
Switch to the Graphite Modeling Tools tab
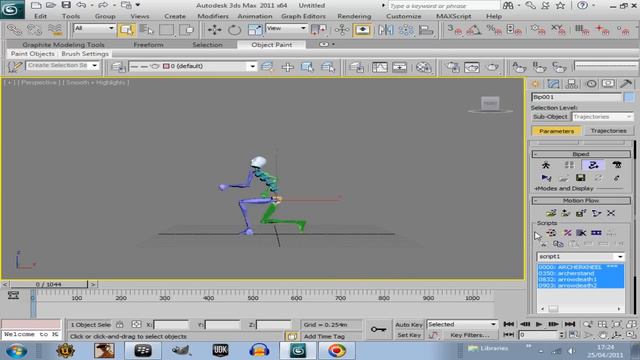click(x=63, y=44)
